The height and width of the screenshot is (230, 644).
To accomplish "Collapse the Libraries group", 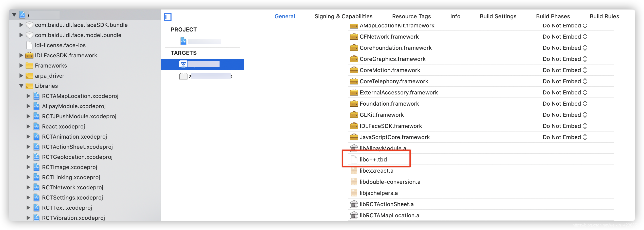I will tap(21, 86).
